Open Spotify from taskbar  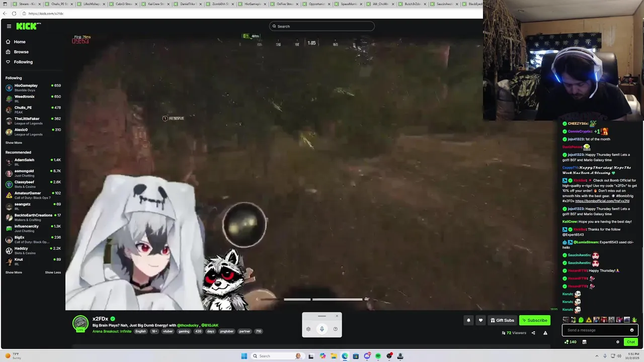click(378, 356)
